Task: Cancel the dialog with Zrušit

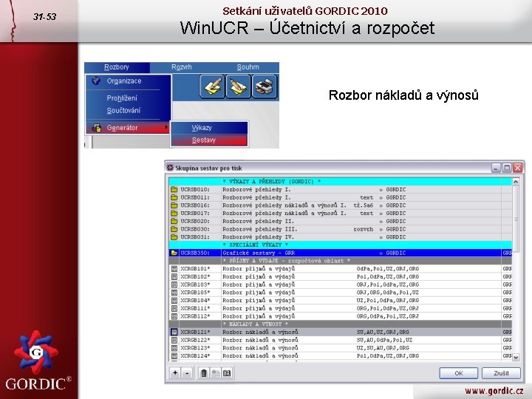Action: [501, 373]
